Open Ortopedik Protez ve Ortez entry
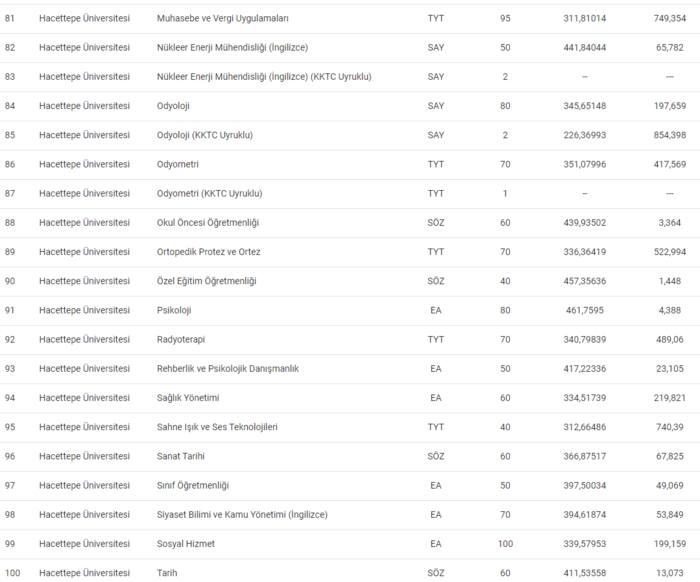This screenshot has width=700, height=582. [209, 252]
